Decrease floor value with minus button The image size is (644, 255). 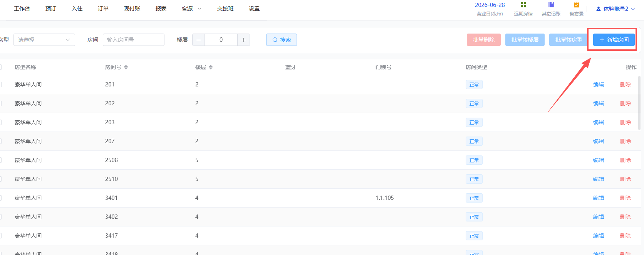[x=198, y=40]
